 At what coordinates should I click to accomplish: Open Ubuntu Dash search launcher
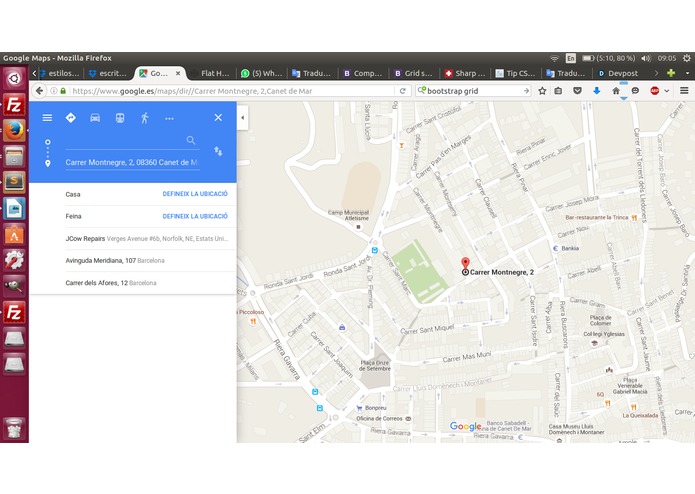(14, 78)
